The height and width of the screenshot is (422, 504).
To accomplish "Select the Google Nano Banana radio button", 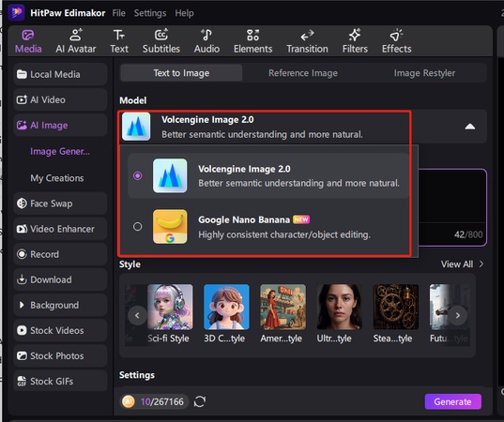I will point(138,226).
